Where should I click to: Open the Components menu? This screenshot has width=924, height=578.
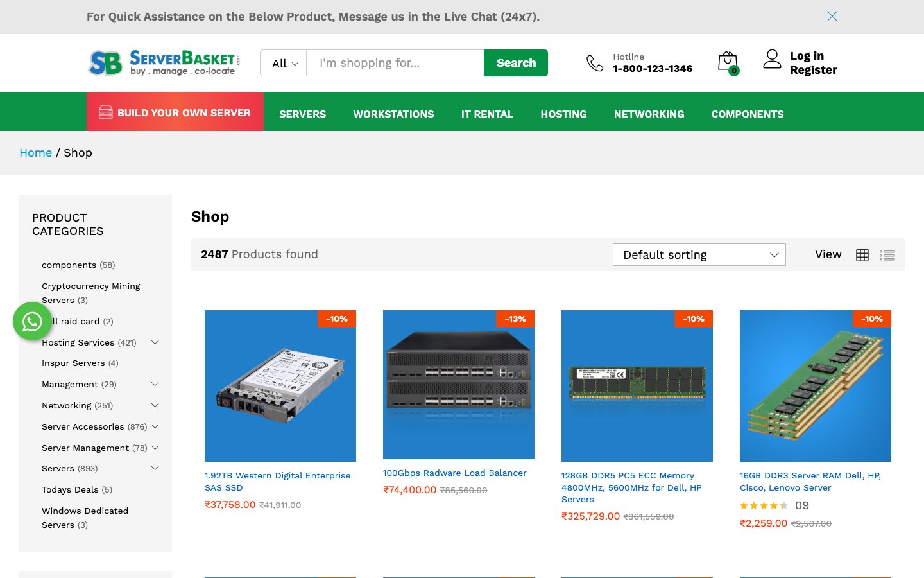(748, 114)
